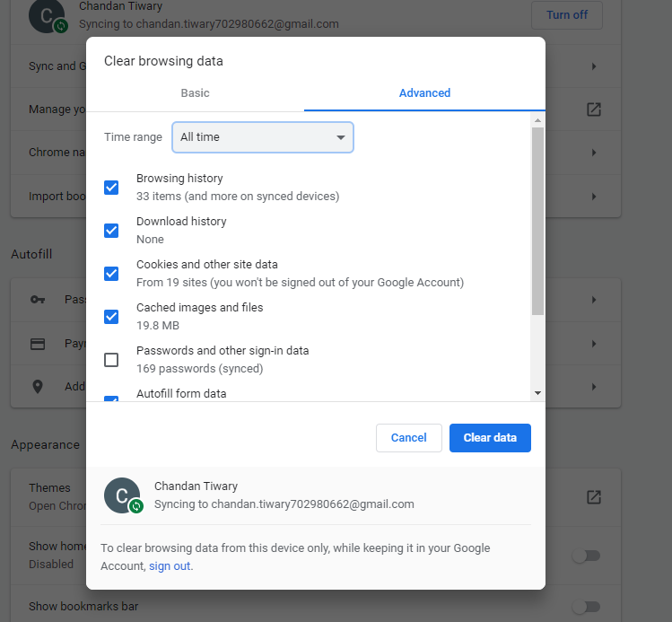The height and width of the screenshot is (622, 672).
Task: Click the 'Clear browsing data' dialog title
Action: (x=163, y=61)
